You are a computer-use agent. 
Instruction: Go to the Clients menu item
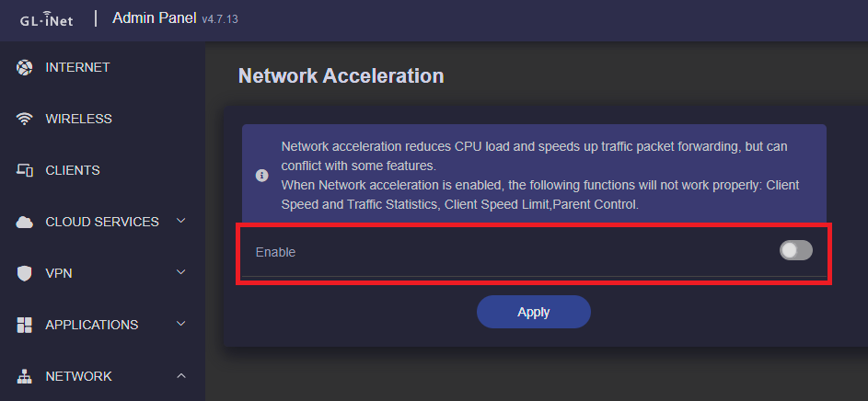pos(73,170)
